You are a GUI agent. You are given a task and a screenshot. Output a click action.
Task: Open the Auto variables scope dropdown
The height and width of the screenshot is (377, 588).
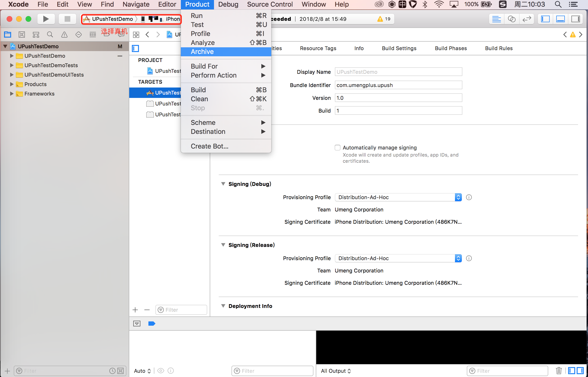click(142, 371)
